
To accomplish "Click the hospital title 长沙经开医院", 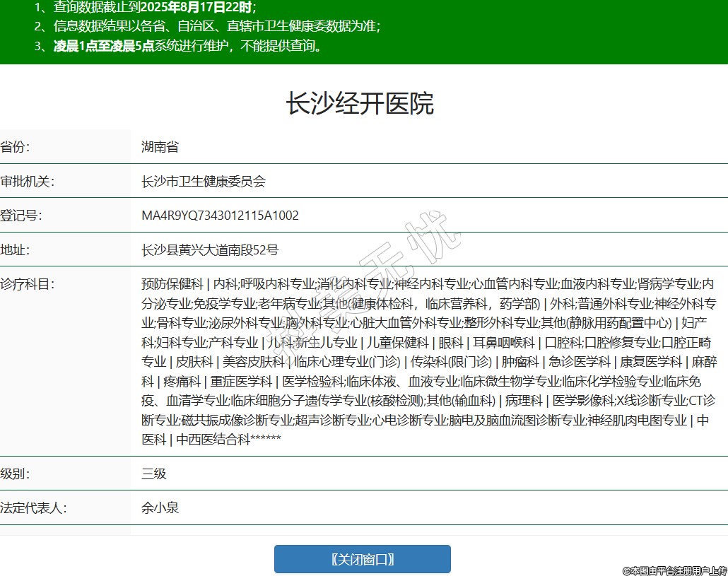I will (360, 104).
